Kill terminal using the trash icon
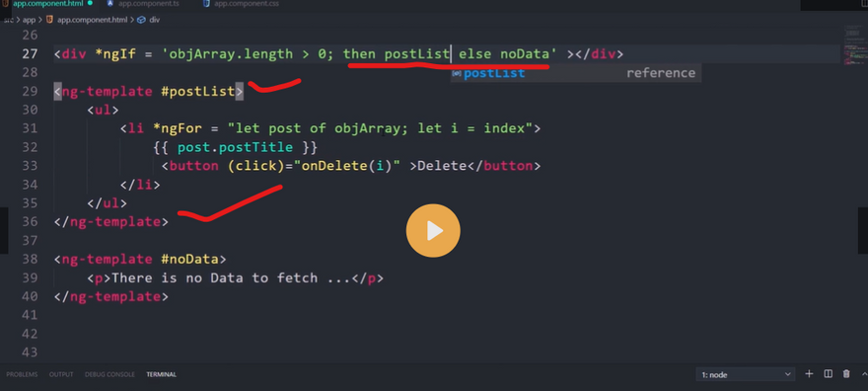The height and width of the screenshot is (391, 868). pyautogui.click(x=846, y=374)
